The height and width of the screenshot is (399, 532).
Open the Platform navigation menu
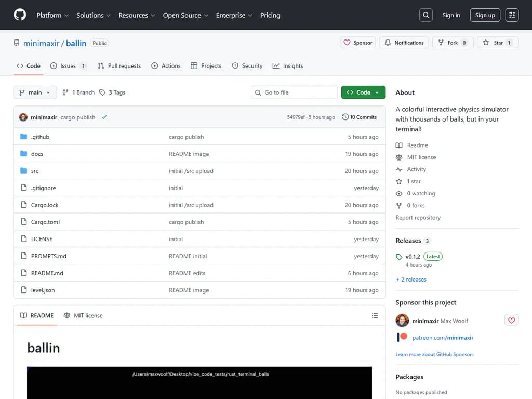[52, 15]
